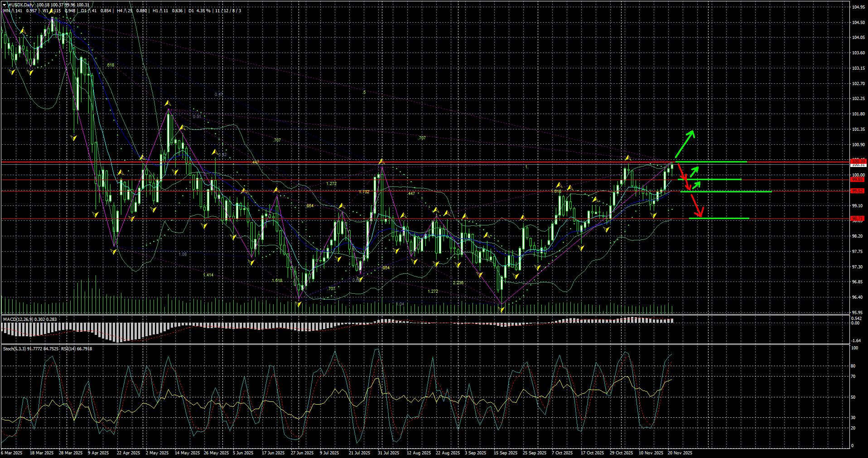
Task: Select the H1 11 0.636 timeframe readout
Action: 167,10
